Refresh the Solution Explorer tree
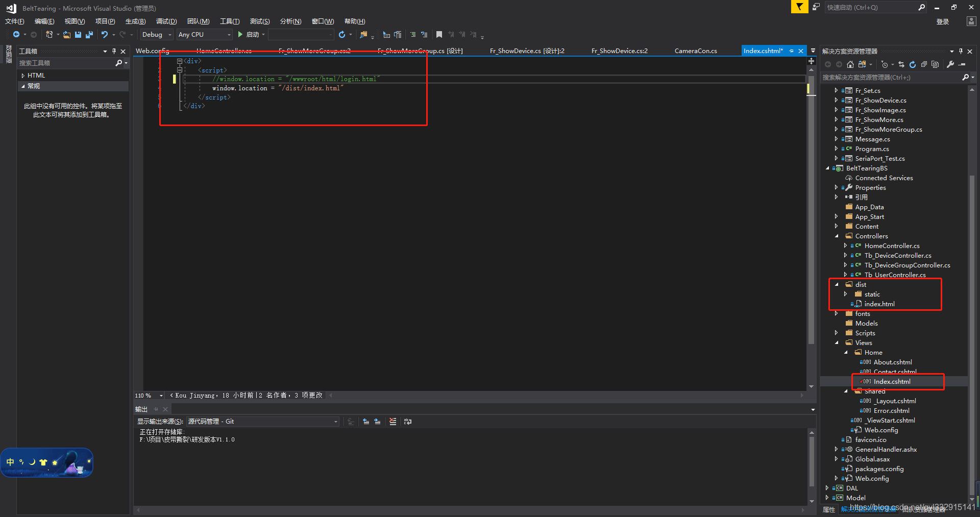The height and width of the screenshot is (517, 980). 913,64
